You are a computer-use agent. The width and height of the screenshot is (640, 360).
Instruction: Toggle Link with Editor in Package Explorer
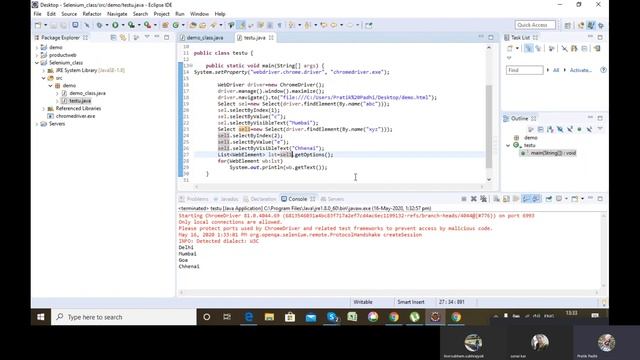123,38
